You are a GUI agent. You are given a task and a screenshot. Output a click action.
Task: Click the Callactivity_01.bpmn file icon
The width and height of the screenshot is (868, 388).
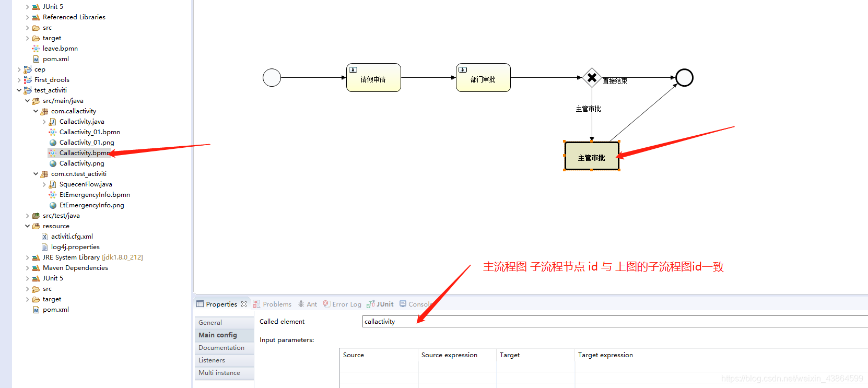[53, 132]
